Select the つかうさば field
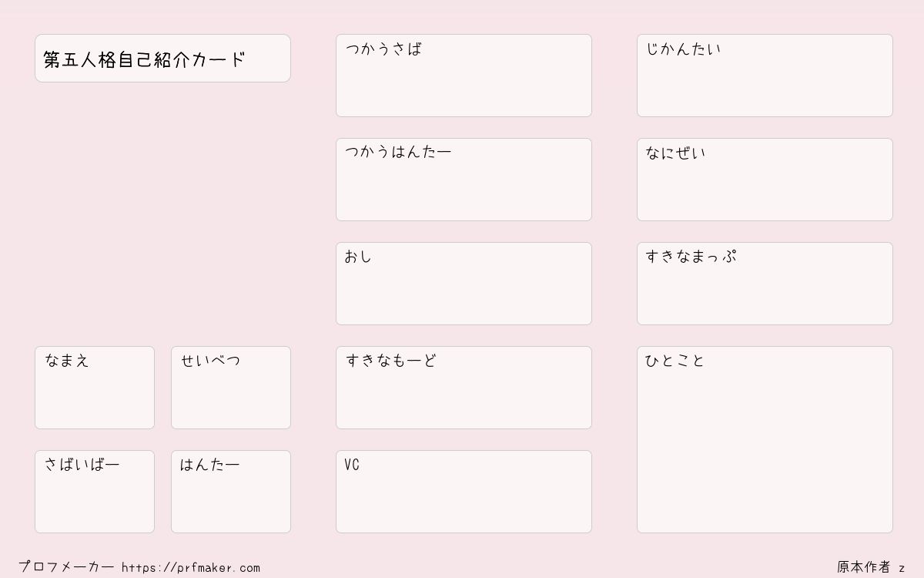 464,76
